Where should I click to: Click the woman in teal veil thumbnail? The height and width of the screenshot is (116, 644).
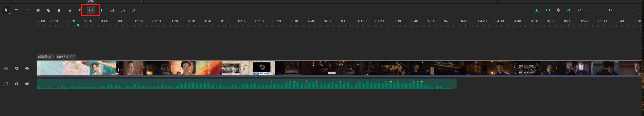coord(103,68)
